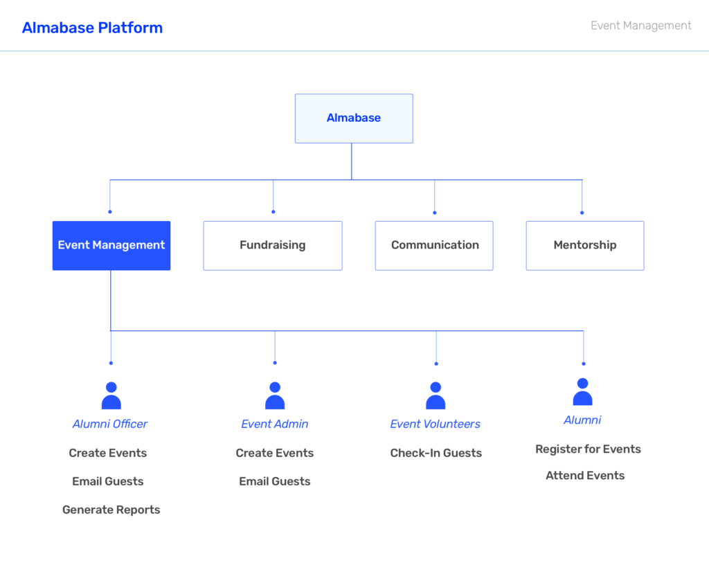
Task: Open the Mentorship module box
Action: (585, 245)
